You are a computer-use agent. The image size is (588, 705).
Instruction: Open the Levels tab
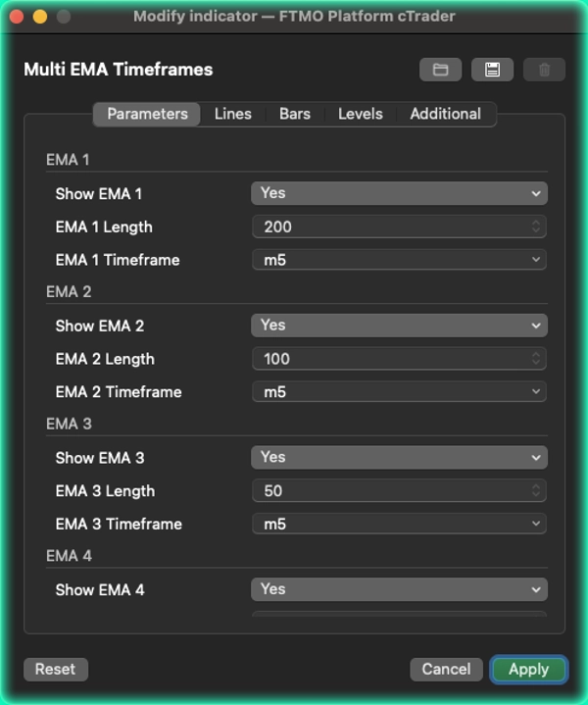(361, 114)
